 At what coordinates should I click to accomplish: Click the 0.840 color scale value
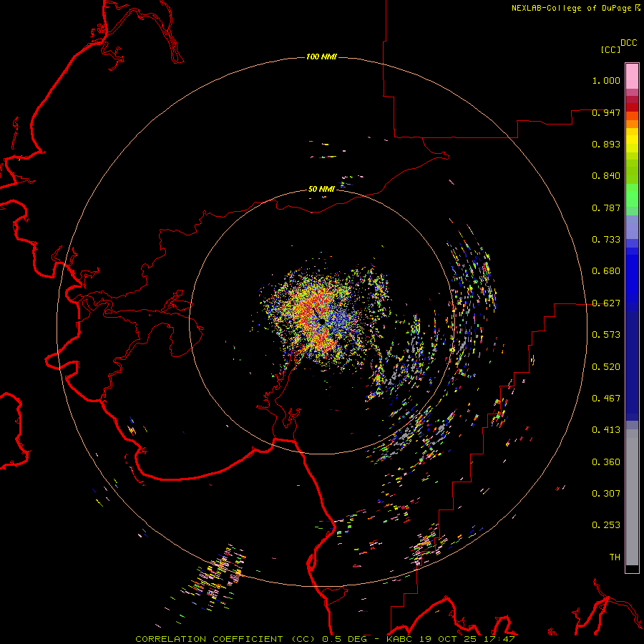606,176
